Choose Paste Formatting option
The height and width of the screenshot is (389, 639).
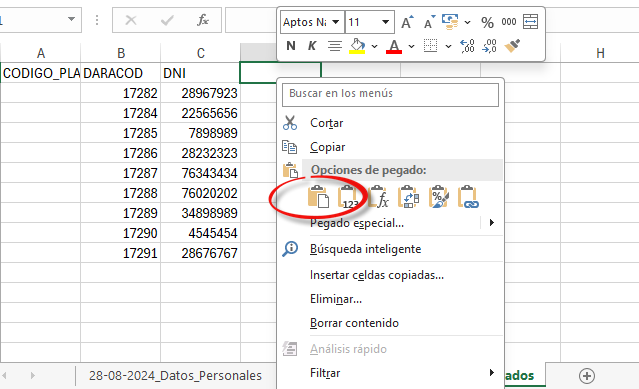coord(438,197)
